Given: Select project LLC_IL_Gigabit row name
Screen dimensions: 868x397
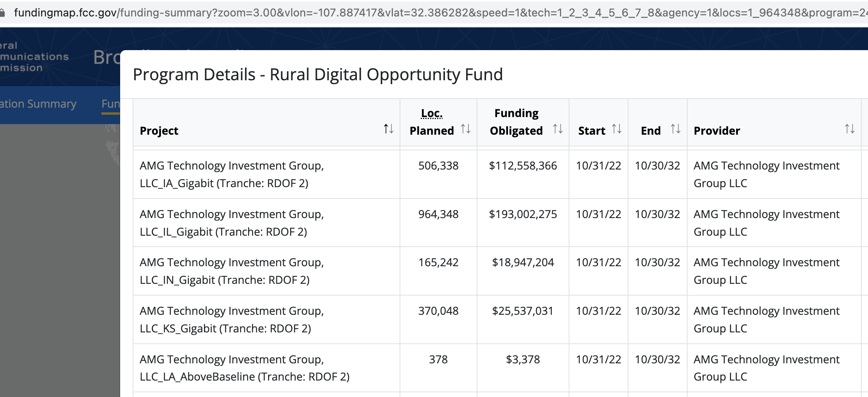Looking at the screenshot, I should point(232,223).
